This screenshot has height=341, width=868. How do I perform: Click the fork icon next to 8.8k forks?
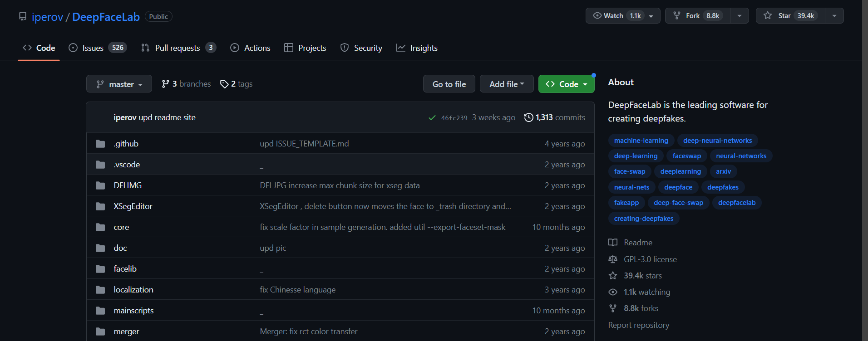[613, 308]
